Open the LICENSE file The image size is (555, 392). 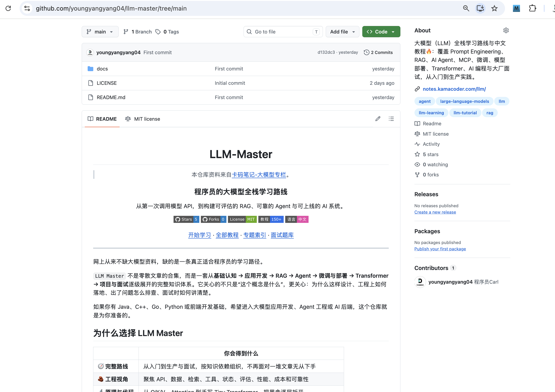click(x=107, y=83)
